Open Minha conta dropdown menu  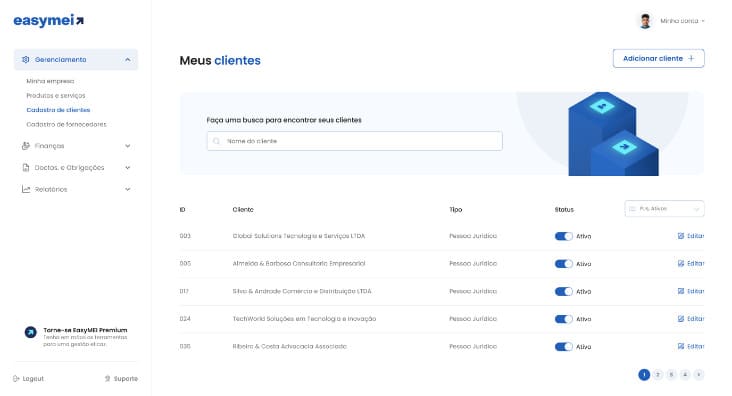[x=682, y=21]
